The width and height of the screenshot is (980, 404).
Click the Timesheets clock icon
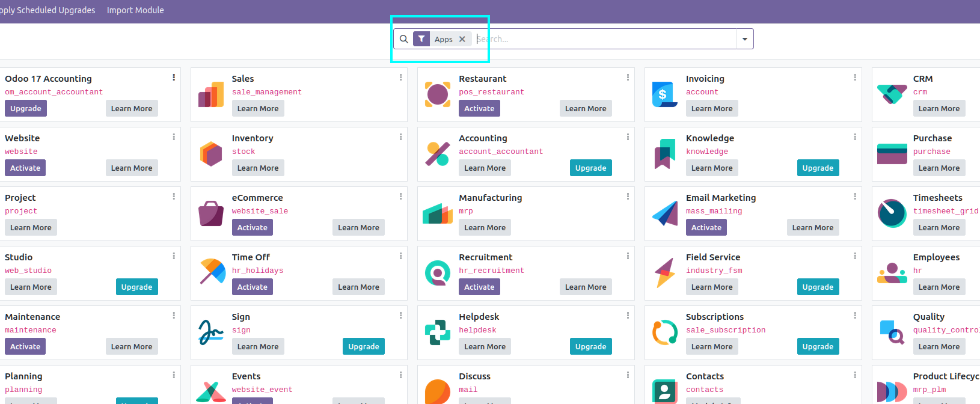(x=892, y=213)
